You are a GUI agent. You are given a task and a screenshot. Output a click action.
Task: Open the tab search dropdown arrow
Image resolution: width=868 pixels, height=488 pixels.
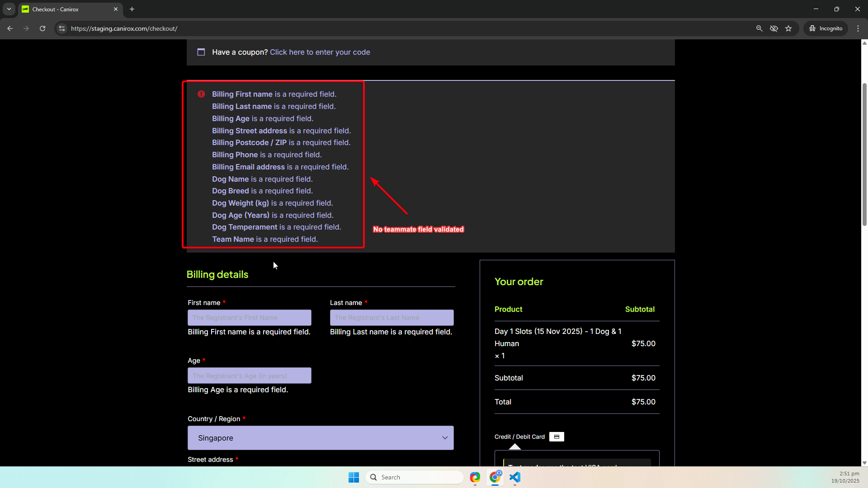pyautogui.click(x=9, y=9)
